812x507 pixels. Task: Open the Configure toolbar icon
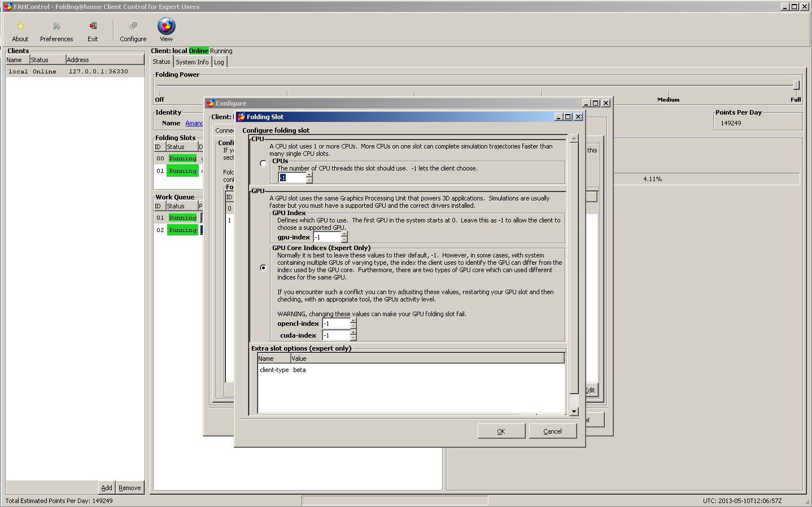click(x=133, y=26)
